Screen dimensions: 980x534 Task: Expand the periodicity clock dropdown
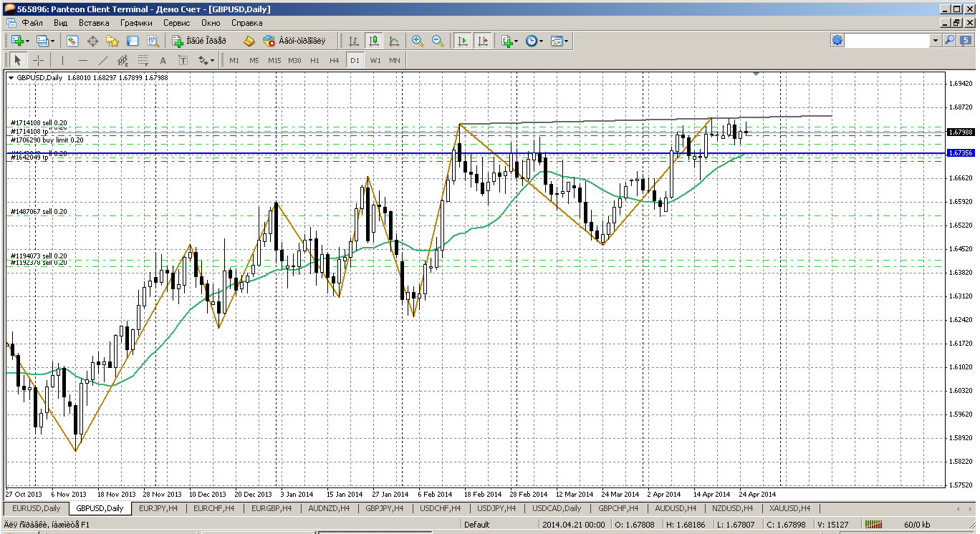(x=534, y=41)
